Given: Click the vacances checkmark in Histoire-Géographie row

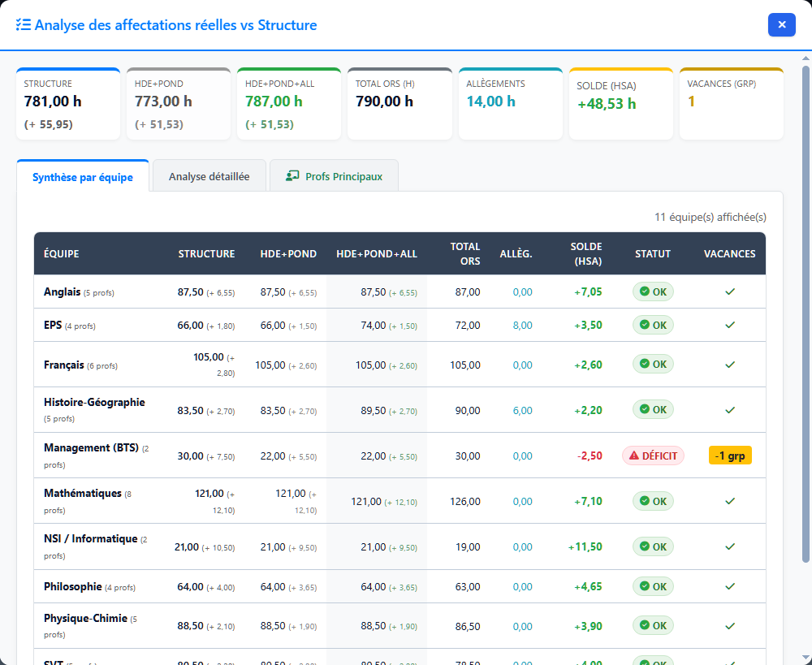Looking at the screenshot, I should 730,410.
